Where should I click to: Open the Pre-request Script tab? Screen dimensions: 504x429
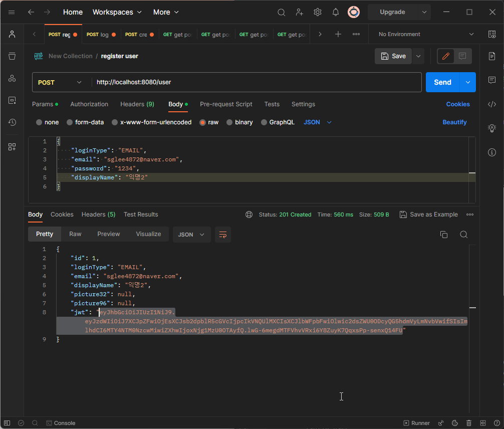(x=226, y=104)
